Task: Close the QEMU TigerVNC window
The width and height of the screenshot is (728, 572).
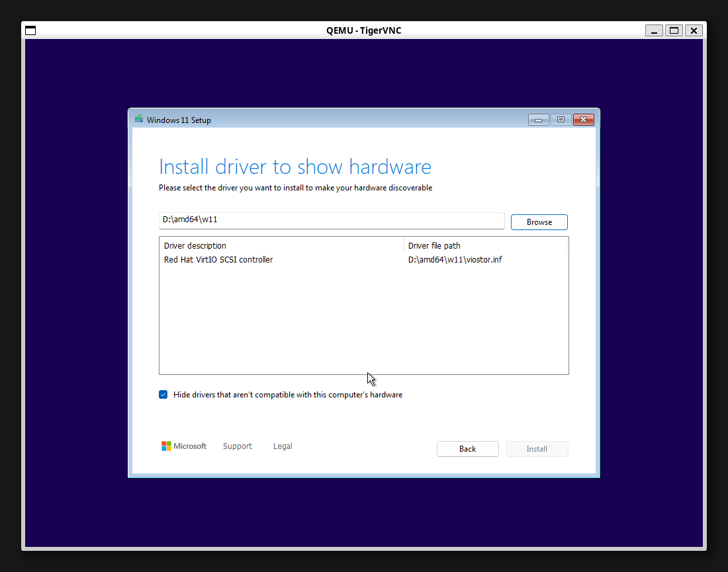Action: pyautogui.click(x=693, y=30)
